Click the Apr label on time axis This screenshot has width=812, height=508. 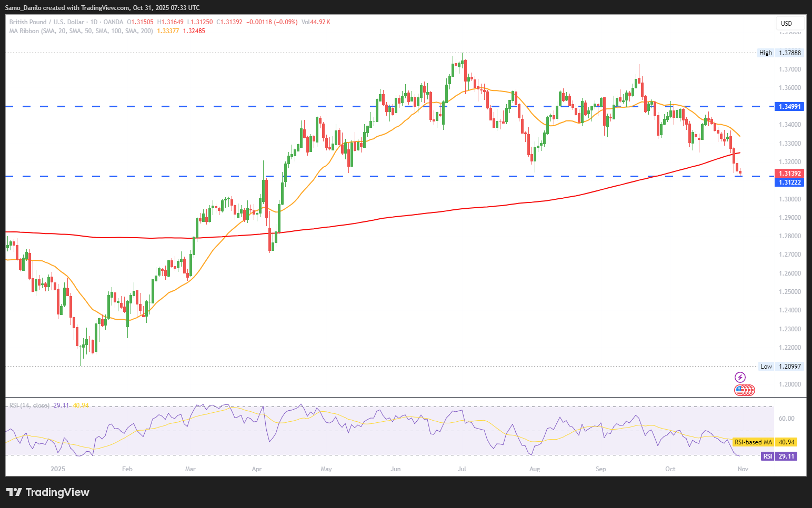[257, 469]
